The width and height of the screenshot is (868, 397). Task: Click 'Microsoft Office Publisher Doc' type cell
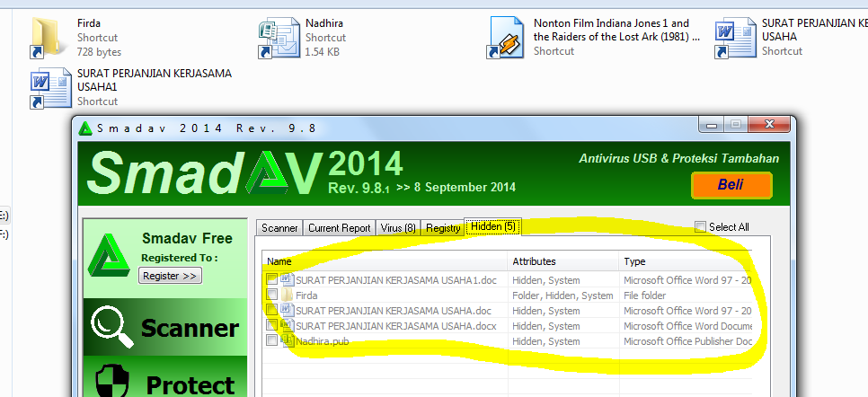pyautogui.click(x=687, y=341)
